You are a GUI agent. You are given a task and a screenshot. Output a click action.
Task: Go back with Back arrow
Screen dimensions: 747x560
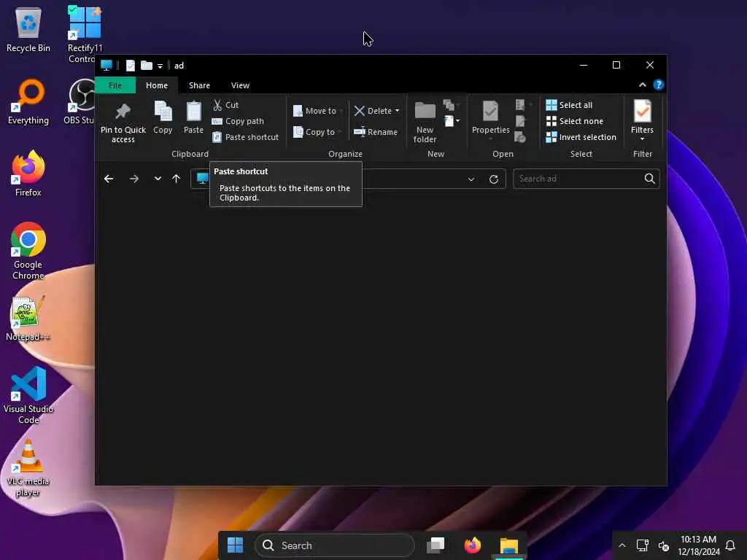tap(109, 179)
